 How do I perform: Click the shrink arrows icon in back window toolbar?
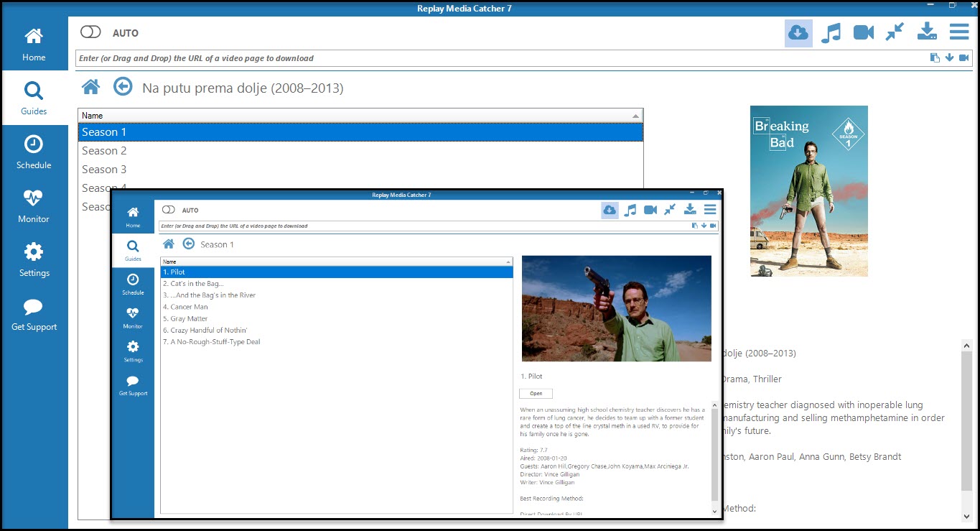(x=895, y=32)
